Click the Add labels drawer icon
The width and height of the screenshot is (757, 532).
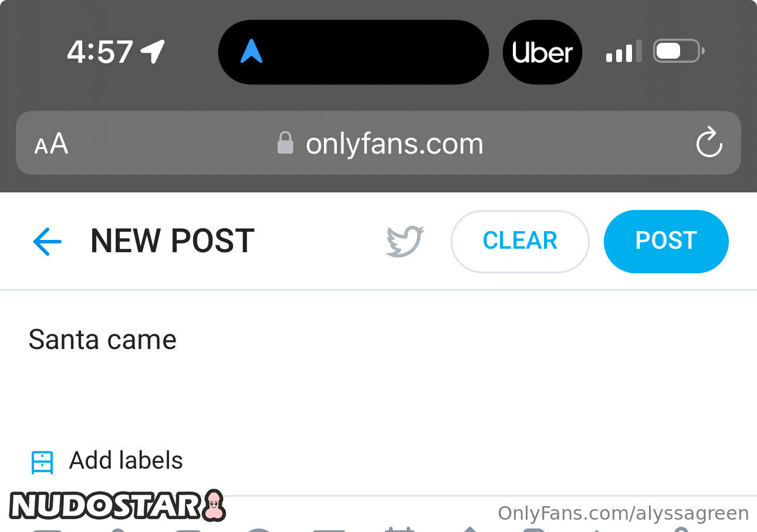tap(42, 462)
